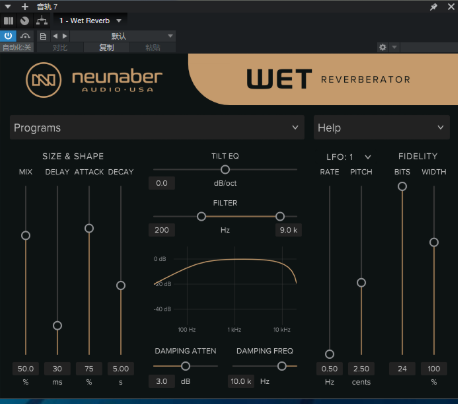The height and width of the screenshot is (404, 458).
Task: Click the DELAY value field 30
Action: pyautogui.click(x=57, y=369)
